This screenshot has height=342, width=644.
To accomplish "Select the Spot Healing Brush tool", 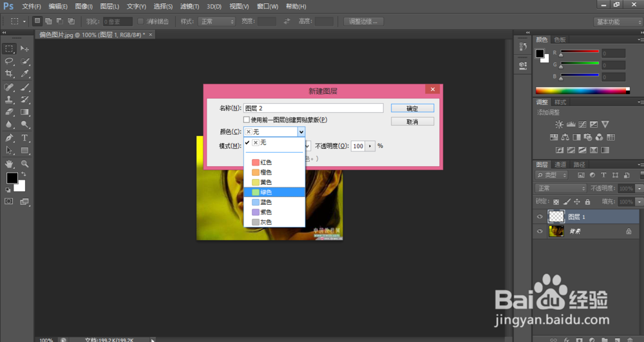I will (x=8, y=87).
